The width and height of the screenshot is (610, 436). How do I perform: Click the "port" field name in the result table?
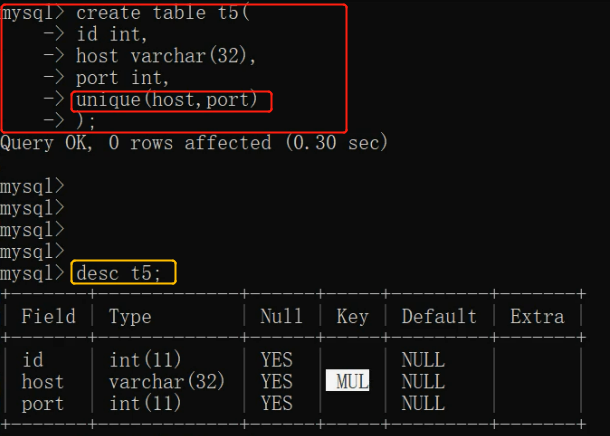(42, 403)
